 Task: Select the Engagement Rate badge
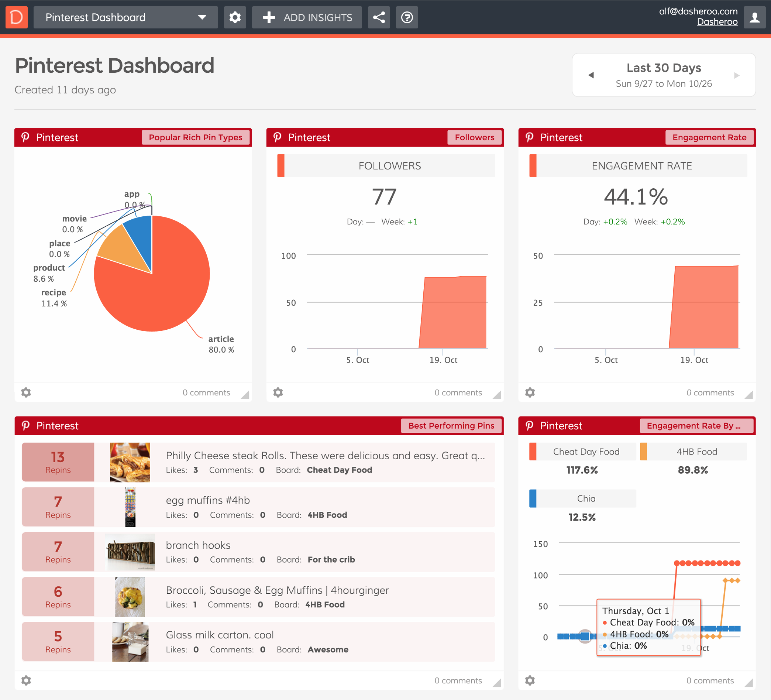[x=709, y=137]
